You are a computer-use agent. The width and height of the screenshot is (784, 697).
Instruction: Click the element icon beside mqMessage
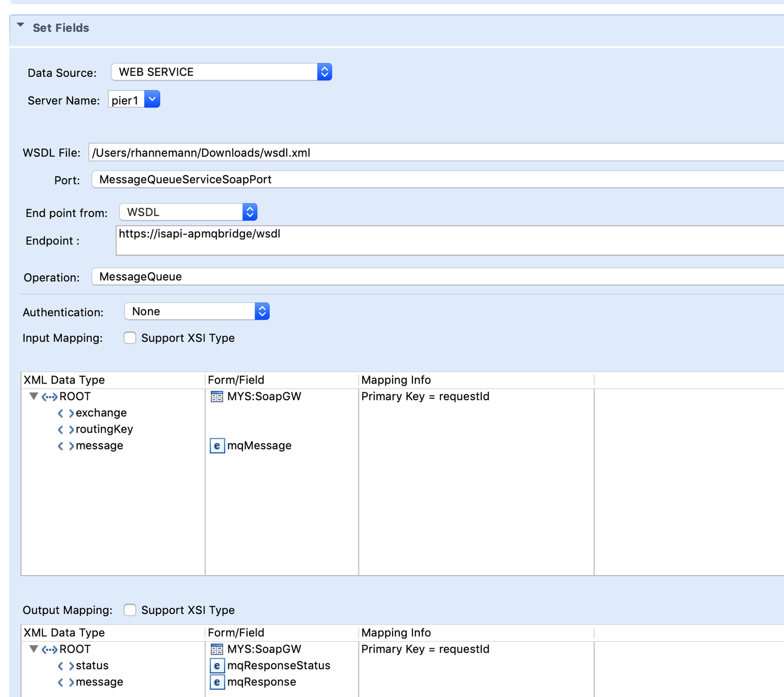click(217, 446)
